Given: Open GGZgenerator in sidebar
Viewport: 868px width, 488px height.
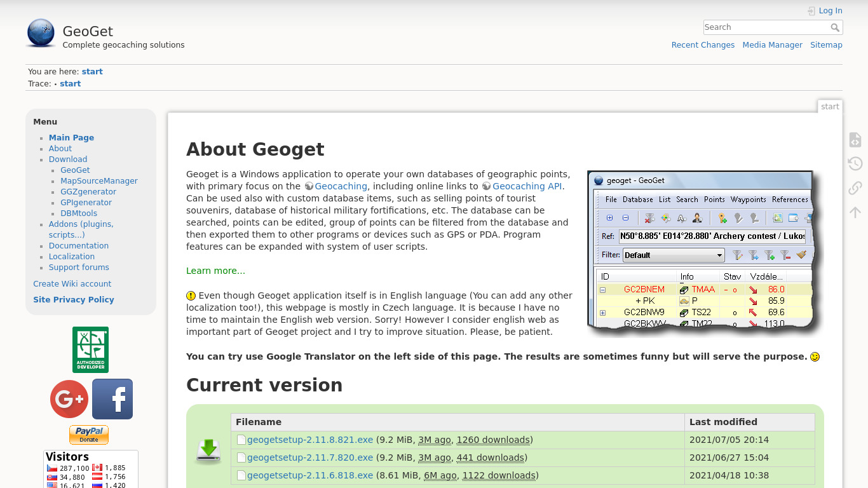Looking at the screenshot, I should [x=88, y=192].
